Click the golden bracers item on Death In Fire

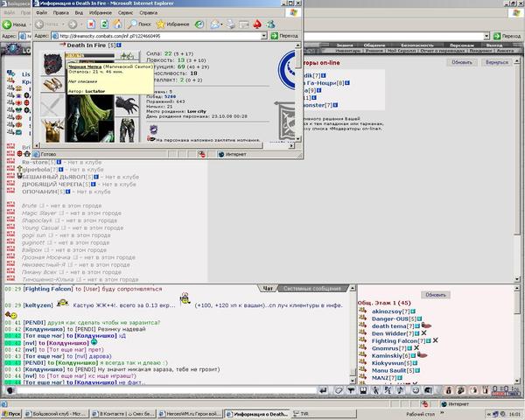52,84
